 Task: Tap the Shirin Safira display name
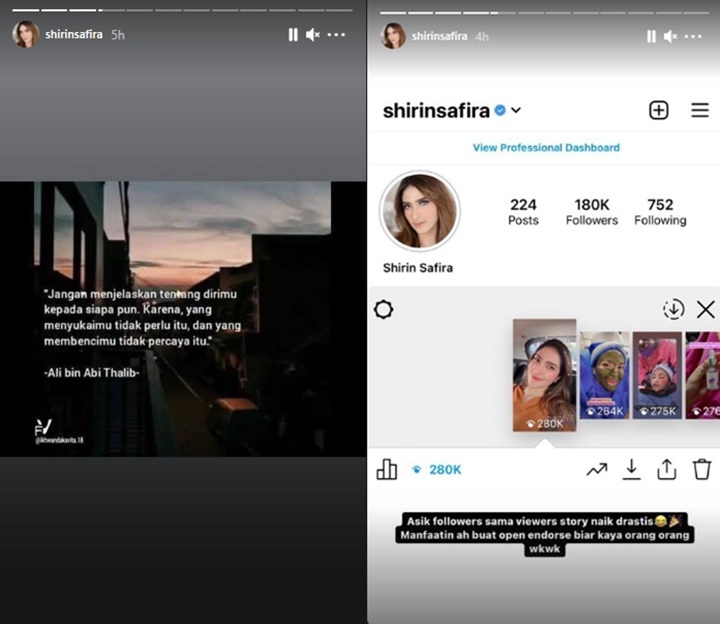pos(418,268)
